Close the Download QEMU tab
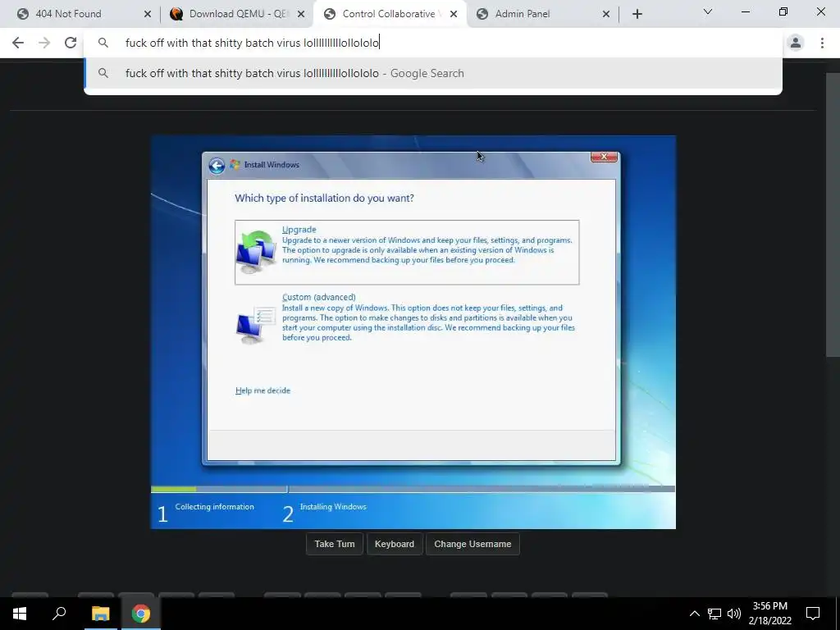840x630 pixels. pyautogui.click(x=301, y=14)
